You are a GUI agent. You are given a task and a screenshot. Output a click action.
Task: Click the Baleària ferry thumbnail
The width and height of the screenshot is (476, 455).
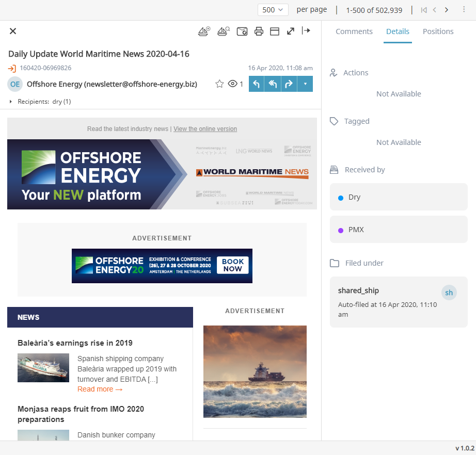click(x=43, y=368)
